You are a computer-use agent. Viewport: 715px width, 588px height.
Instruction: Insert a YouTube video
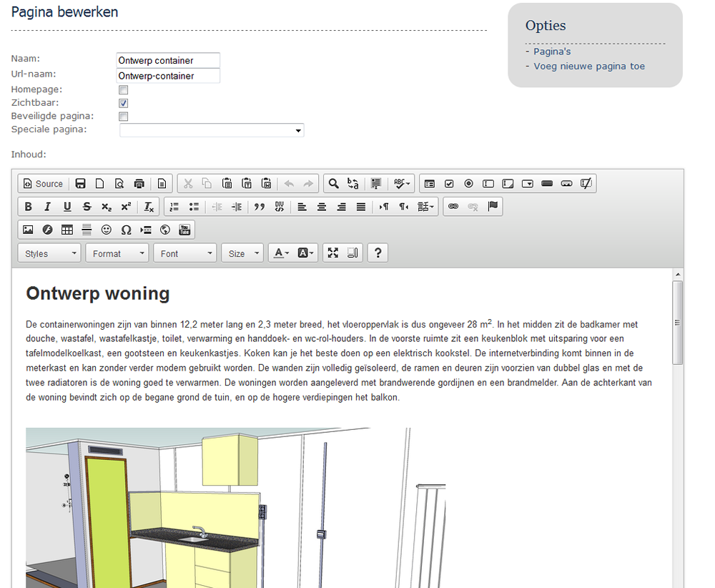(184, 230)
